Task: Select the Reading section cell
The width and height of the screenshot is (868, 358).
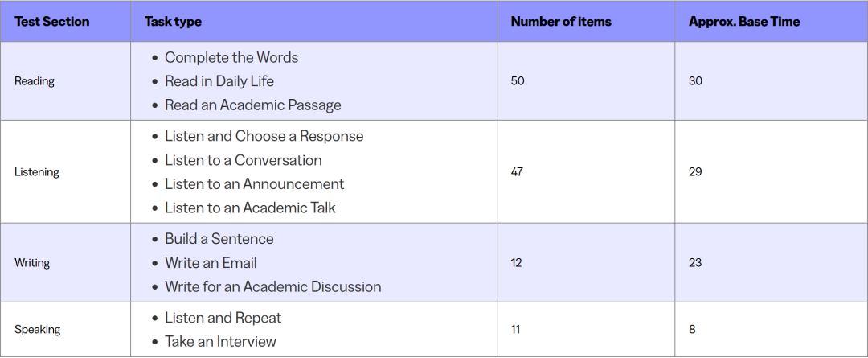Action: click(35, 81)
